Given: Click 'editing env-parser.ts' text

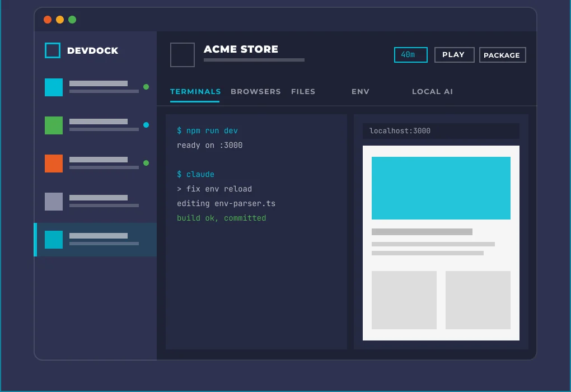Looking at the screenshot, I should [x=226, y=203].
